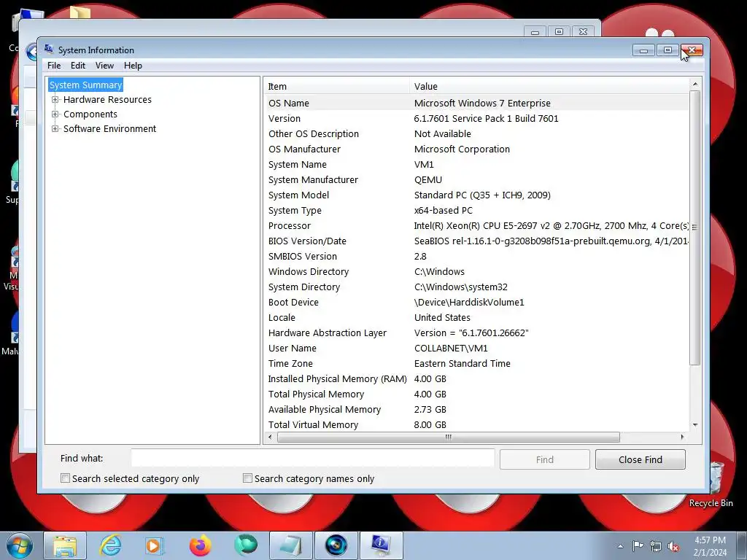This screenshot has height=560, width=747.
Task: Open the Help menu
Action: [x=133, y=66]
